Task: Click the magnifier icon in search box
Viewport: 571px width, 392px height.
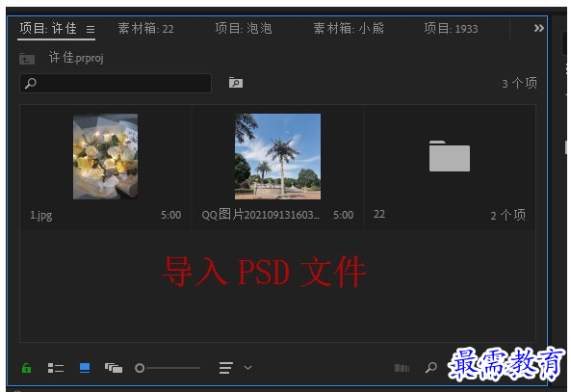Action: 31,84
